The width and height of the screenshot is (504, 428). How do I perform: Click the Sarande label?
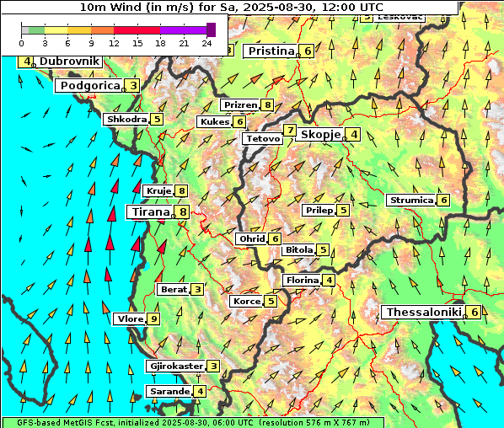pos(169,392)
